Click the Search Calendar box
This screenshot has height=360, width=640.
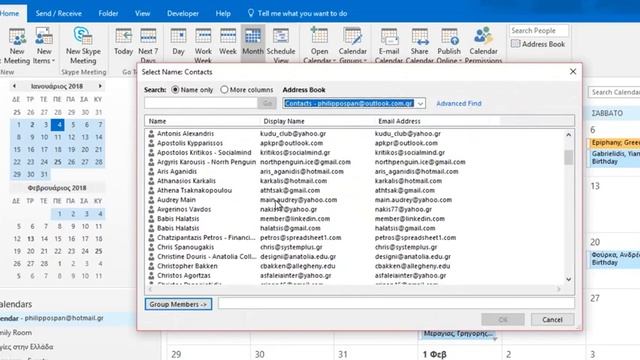pyautogui.click(x=614, y=92)
